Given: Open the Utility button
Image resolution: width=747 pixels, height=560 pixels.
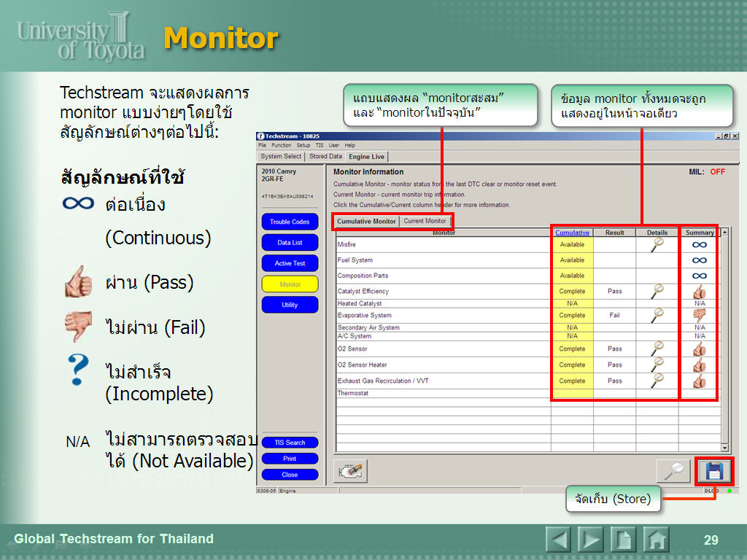Looking at the screenshot, I should pyautogui.click(x=290, y=305).
